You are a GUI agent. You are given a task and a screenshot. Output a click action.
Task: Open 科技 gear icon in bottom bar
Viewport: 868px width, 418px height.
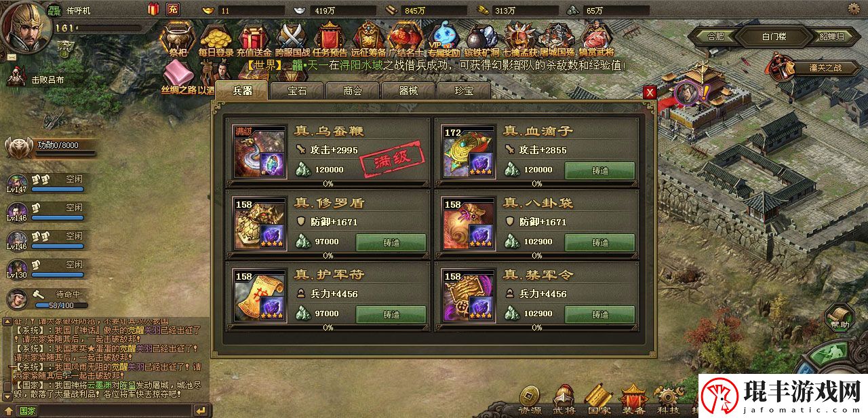pyautogui.click(x=669, y=400)
